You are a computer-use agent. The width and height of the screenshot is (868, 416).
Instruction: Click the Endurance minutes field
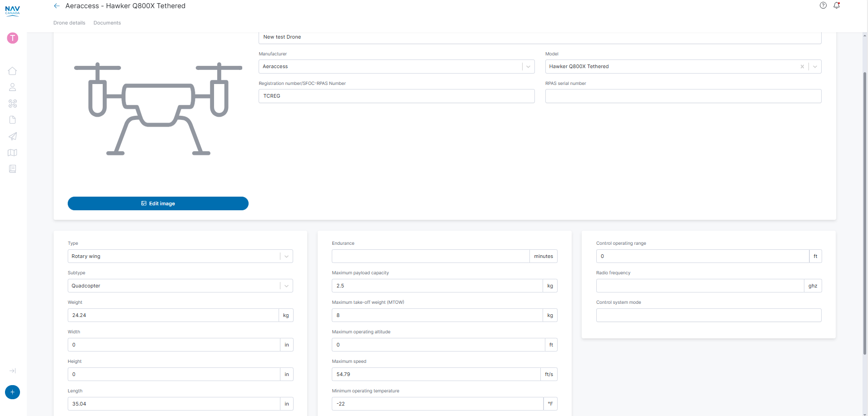pos(430,256)
